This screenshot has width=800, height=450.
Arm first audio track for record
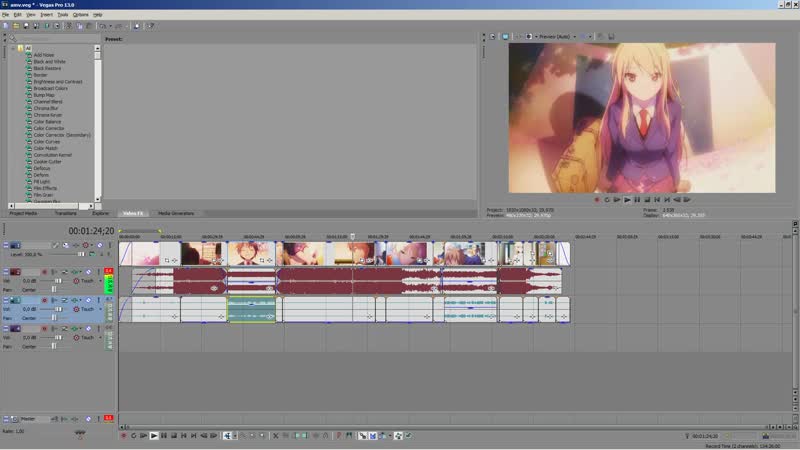(x=44, y=272)
